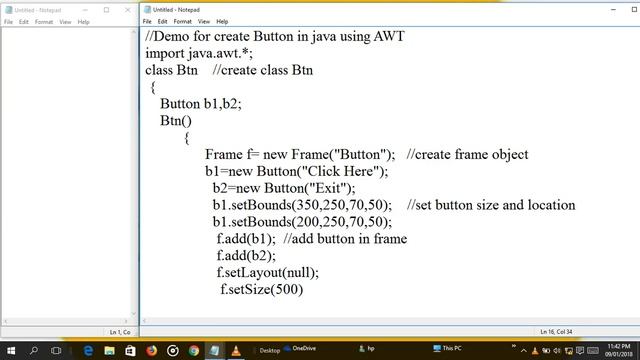The image size is (640, 360).
Task: Place cursor after f.setSize(500) line
Action: point(304,289)
